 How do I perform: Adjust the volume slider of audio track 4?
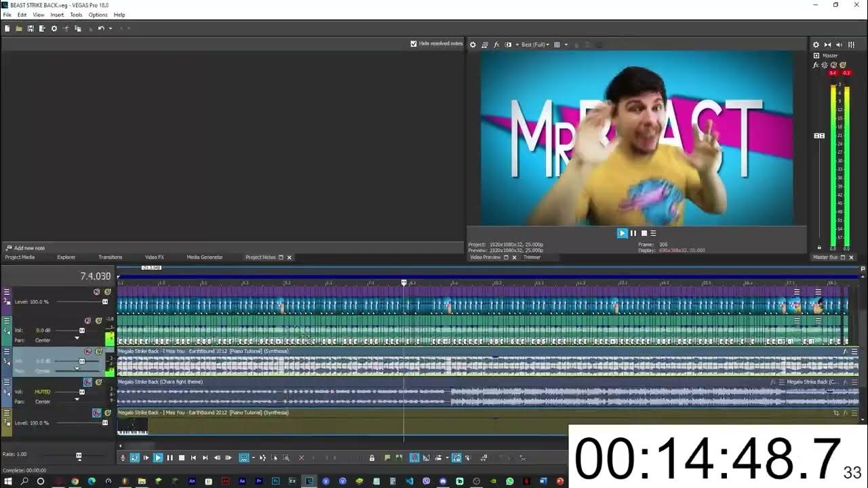82,330
